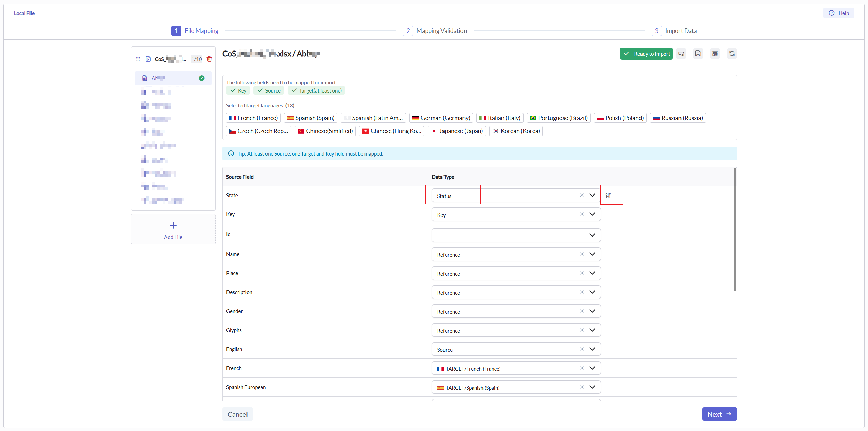Open the template layout icon
This screenshot has width=868, height=431.
(715, 54)
